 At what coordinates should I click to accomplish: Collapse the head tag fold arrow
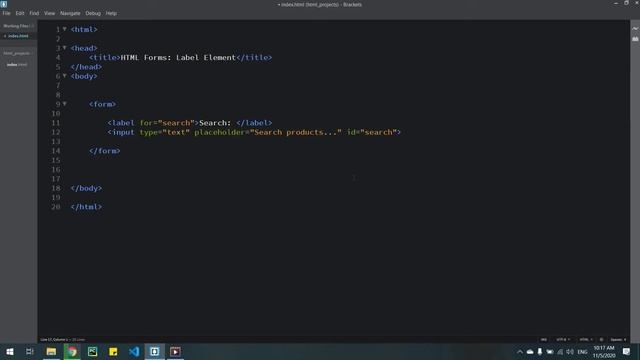64,48
